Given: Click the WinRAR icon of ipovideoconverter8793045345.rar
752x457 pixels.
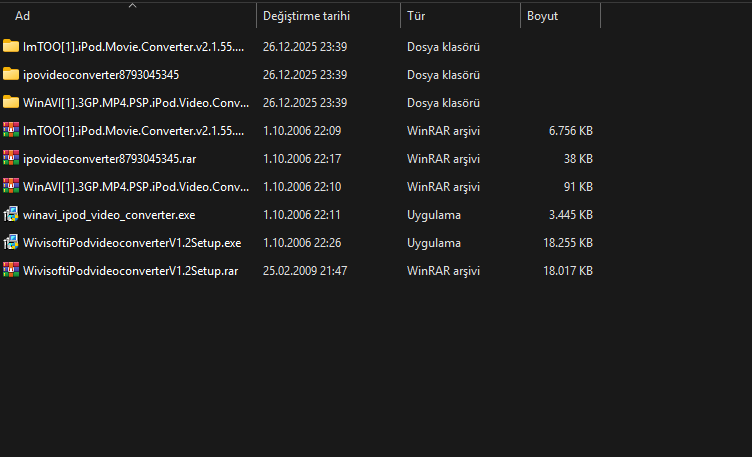Looking at the screenshot, I should (x=11, y=158).
